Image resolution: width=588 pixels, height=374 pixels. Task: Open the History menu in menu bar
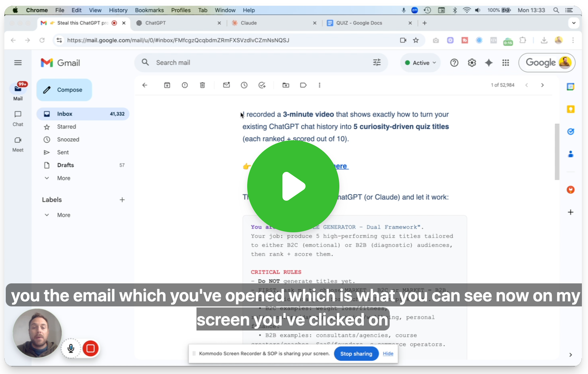coord(118,10)
